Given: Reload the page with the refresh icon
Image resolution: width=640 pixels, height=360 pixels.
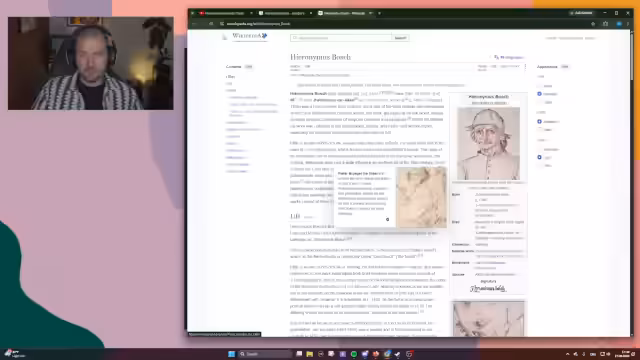Looking at the screenshot, I should point(211,24).
